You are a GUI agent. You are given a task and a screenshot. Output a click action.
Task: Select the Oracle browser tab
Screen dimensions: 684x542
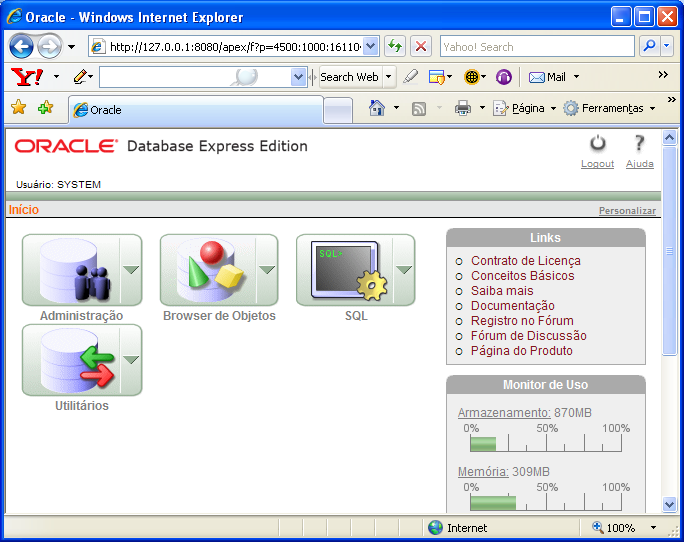point(196,110)
